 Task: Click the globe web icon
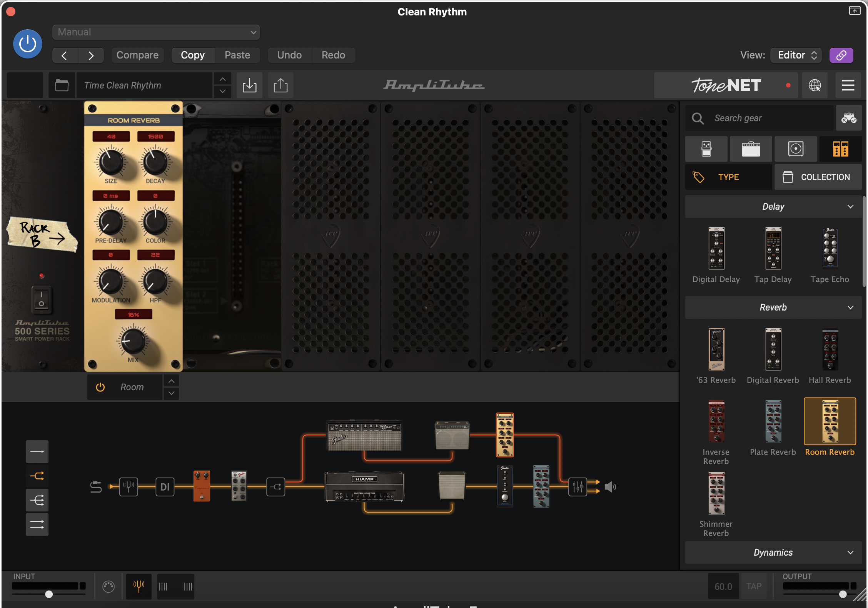[815, 85]
